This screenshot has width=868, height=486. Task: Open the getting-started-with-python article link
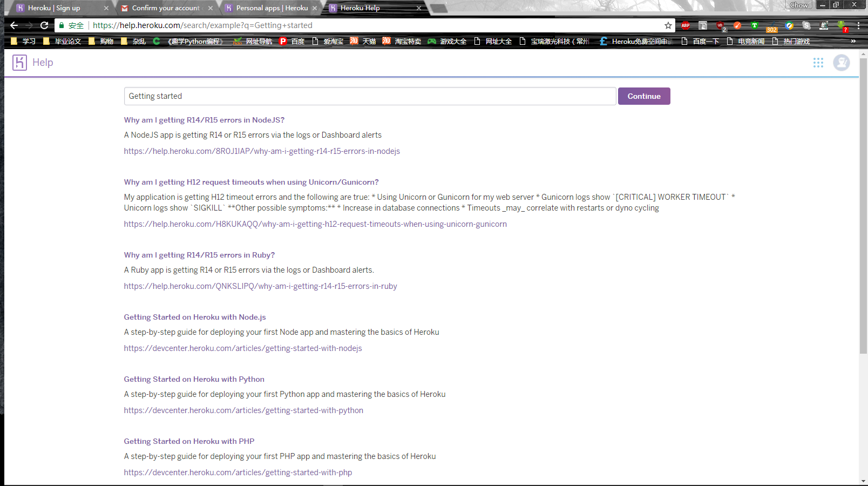pos(243,410)
